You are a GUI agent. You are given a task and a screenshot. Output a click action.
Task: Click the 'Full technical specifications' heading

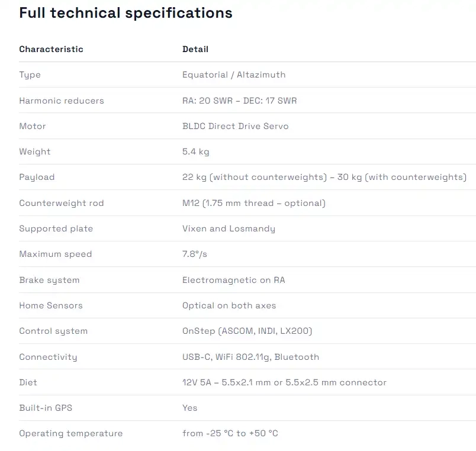tap(126, 13)
